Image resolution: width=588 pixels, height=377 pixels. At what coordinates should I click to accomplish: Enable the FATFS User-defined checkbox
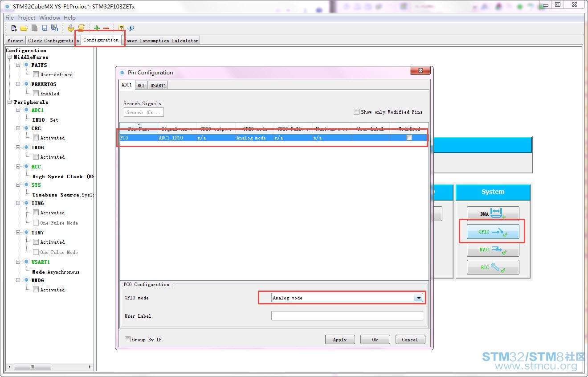click(x=36, y=74)
